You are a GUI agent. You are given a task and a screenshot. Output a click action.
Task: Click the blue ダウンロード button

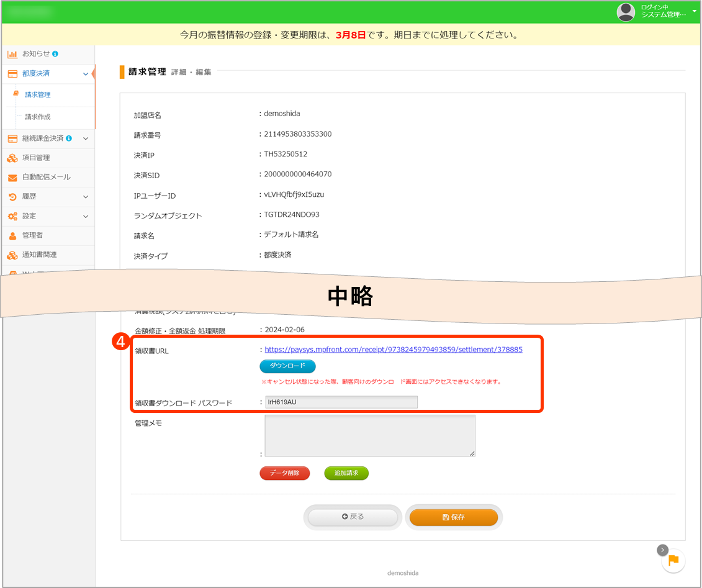[287, 366]
